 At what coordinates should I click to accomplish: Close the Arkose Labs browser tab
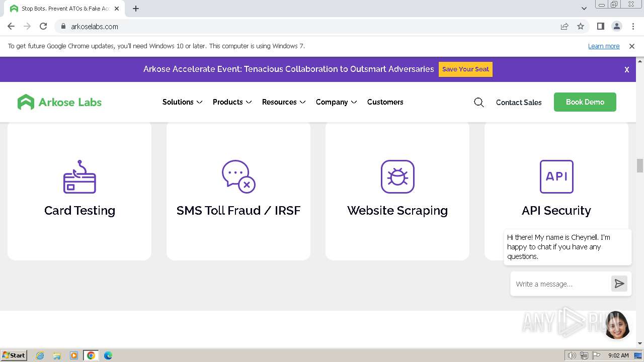point(117,9)
